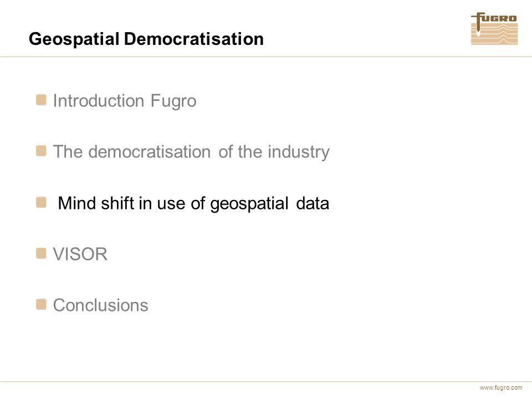This screenshot has width=532, height=399.
Task: Click the VISOR agenda item
Action: coord(80,254)
